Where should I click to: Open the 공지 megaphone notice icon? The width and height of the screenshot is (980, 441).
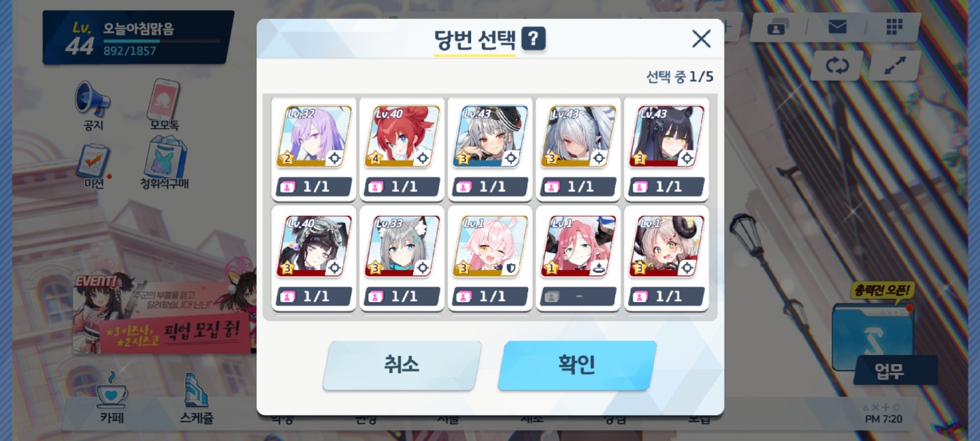pos(93,99)
